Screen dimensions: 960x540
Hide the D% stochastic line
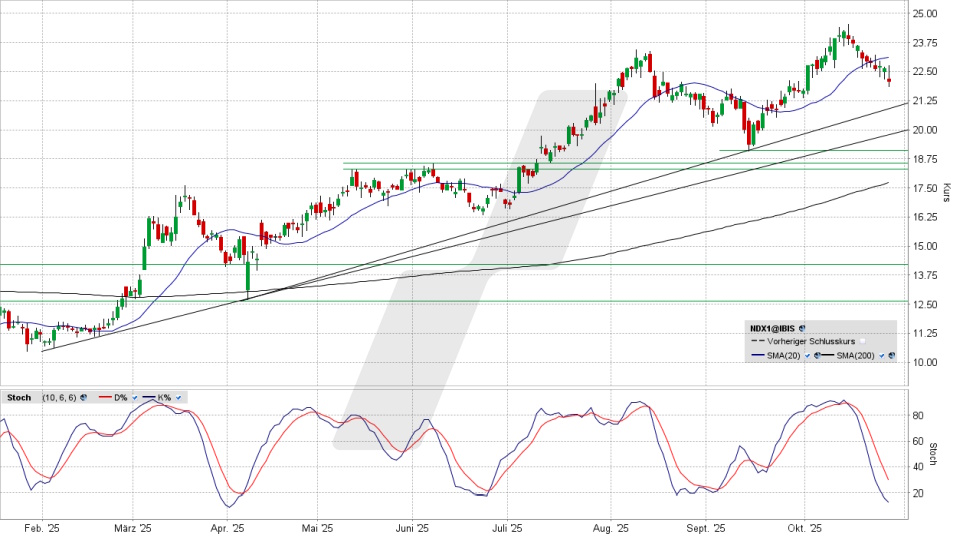pyautogui.click(x=134, y=397)
